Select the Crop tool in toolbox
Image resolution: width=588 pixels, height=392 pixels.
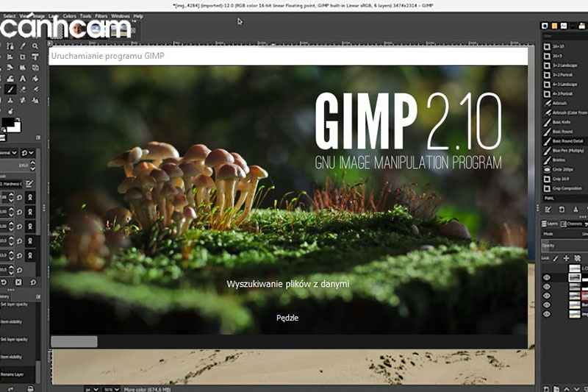click(x=23, y=57)
